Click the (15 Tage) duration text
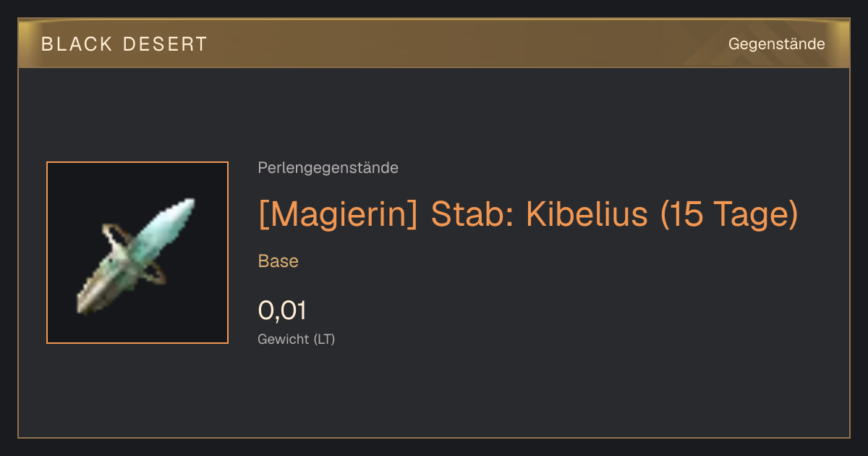Viewport: 868px width, 456px height. tap(729, 214)
